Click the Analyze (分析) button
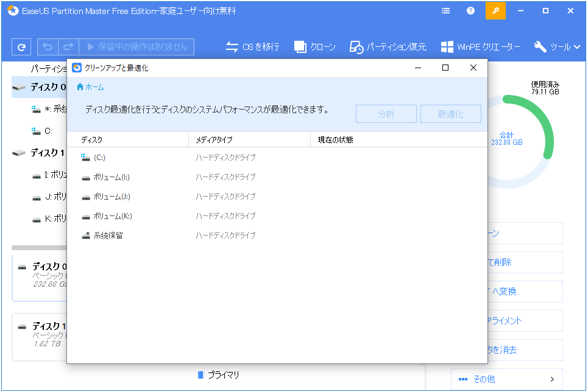The image size is (588, 392). click(386, 114)
